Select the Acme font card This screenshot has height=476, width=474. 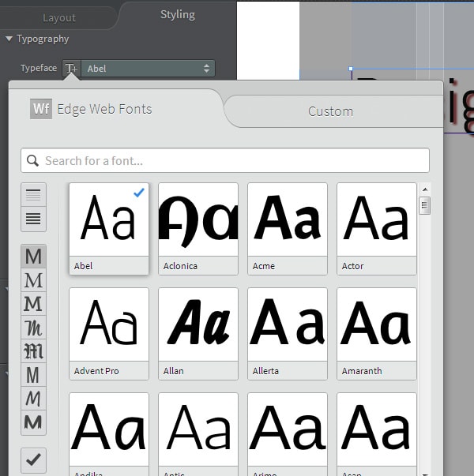coord(288,229)
